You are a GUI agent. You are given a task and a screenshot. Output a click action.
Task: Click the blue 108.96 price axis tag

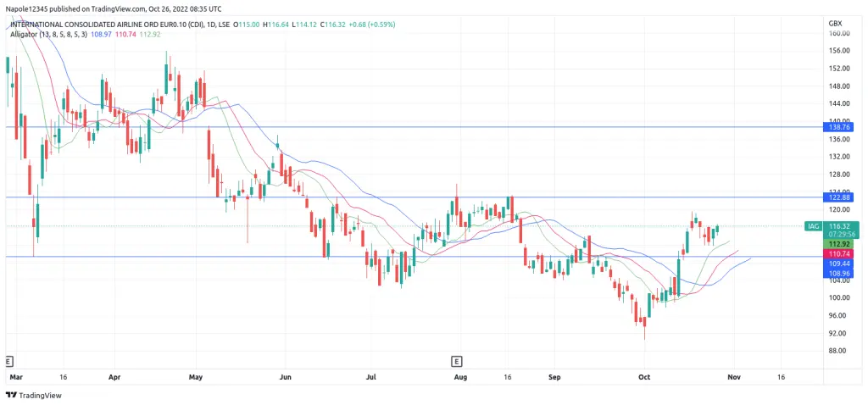pyautogui.click(x=840, y=274)
